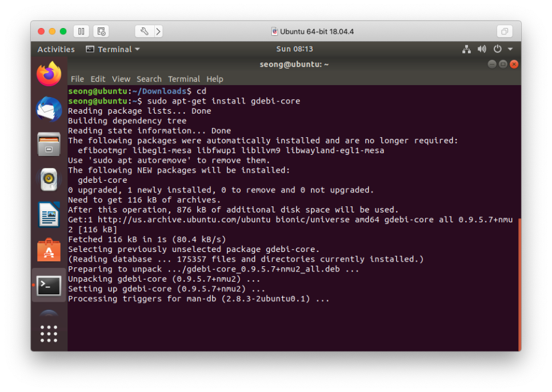Open the Files manager dock icon
The width and height of the screenshot is (552, 392).
click(x=49, y=144)
